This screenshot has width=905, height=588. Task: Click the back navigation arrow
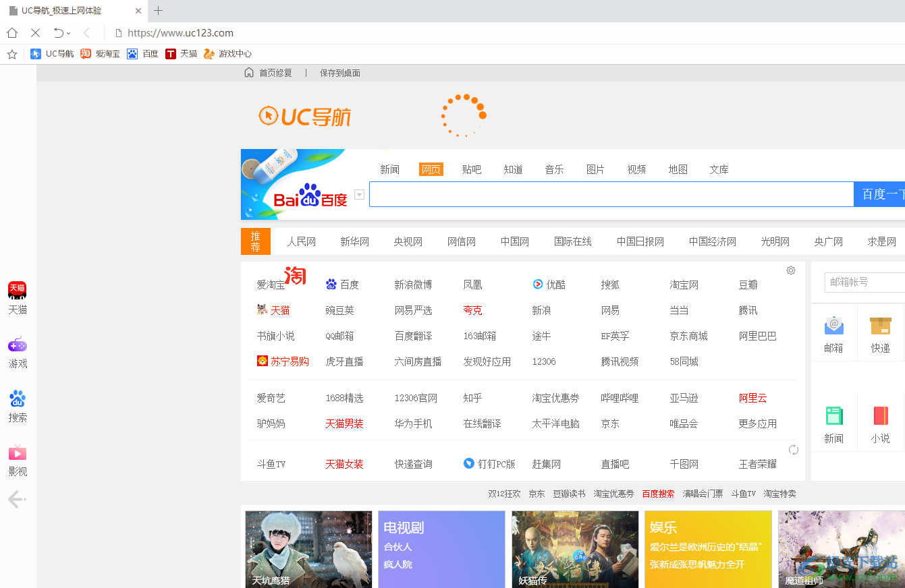[x=86, y=33]
